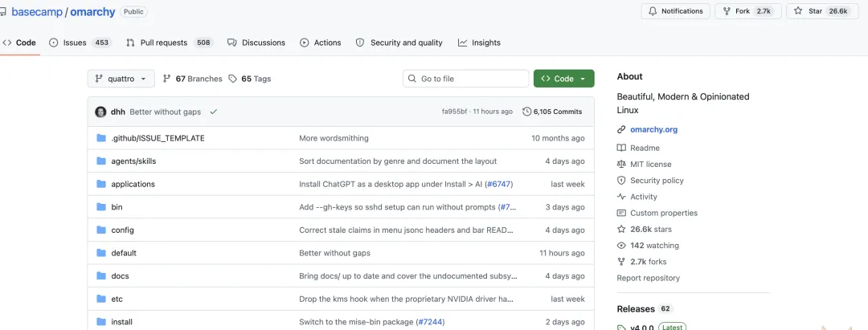Open the default folder

124,253
